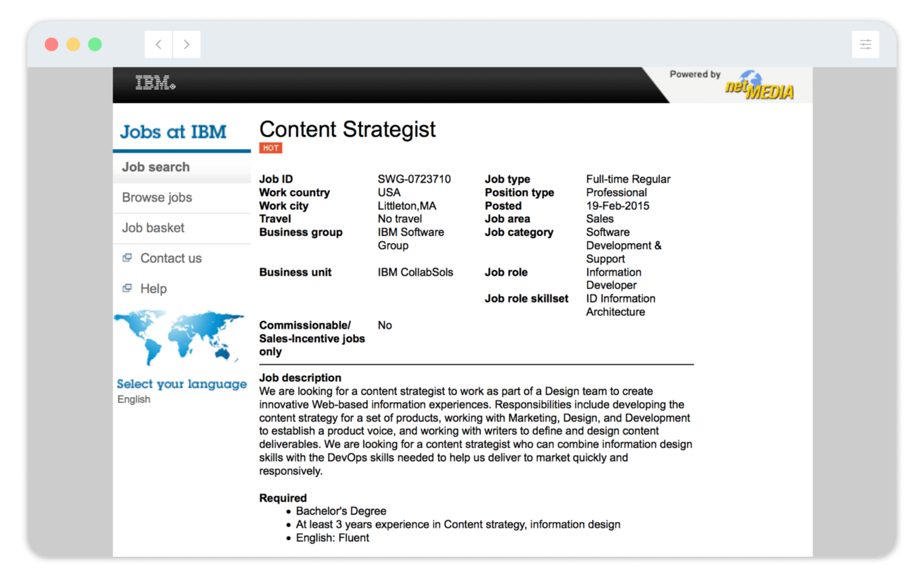Click the window icon beside Help
This screenshot has height=578, width=924.
coord(128,287)
